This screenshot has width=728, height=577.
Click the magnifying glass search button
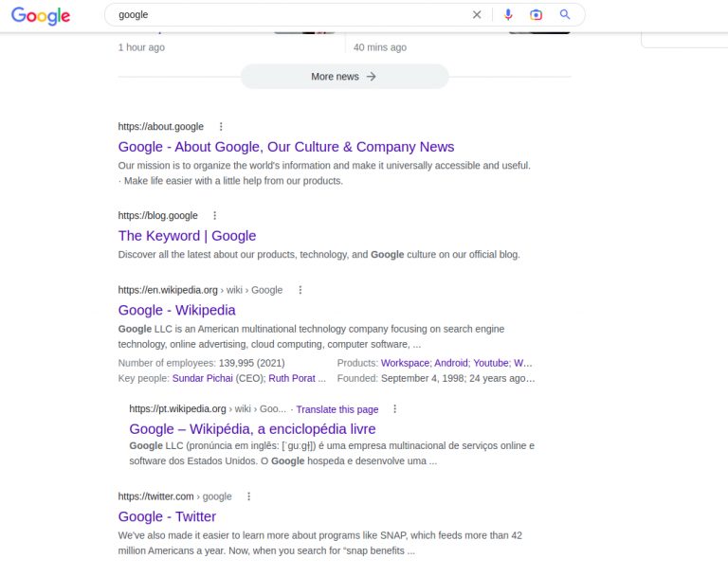tap(565, 15)
